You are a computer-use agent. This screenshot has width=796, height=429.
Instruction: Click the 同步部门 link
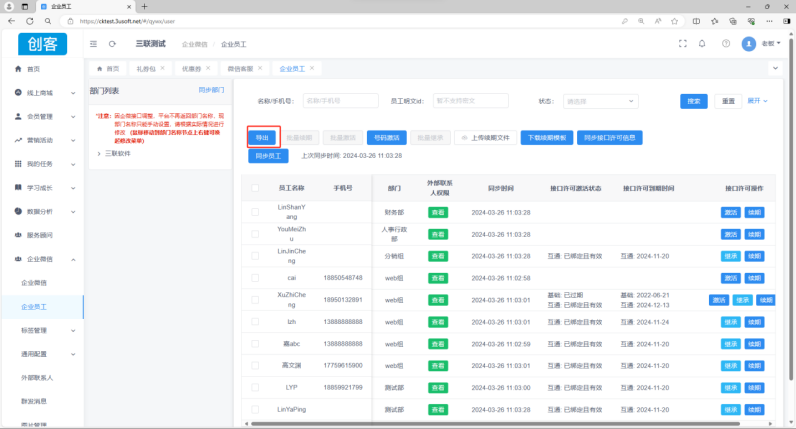click(211, 90)
